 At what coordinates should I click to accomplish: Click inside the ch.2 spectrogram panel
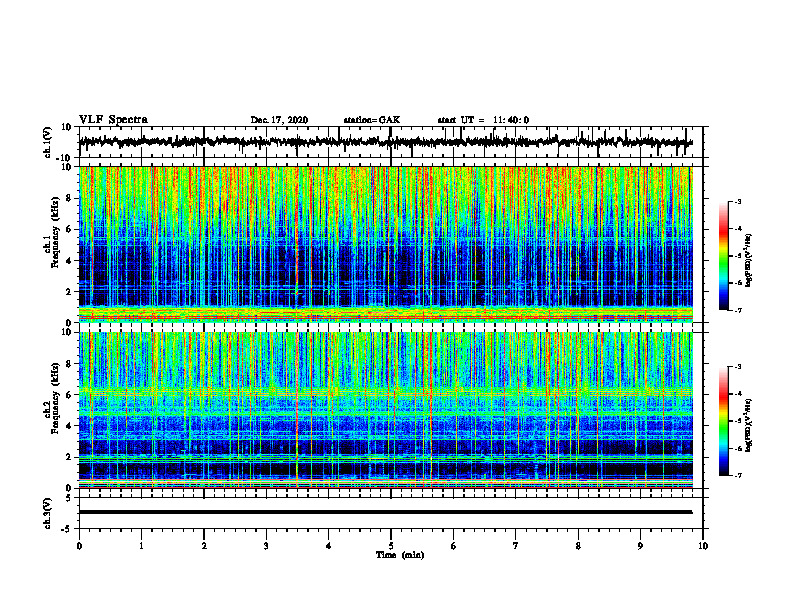coord(385,410)
